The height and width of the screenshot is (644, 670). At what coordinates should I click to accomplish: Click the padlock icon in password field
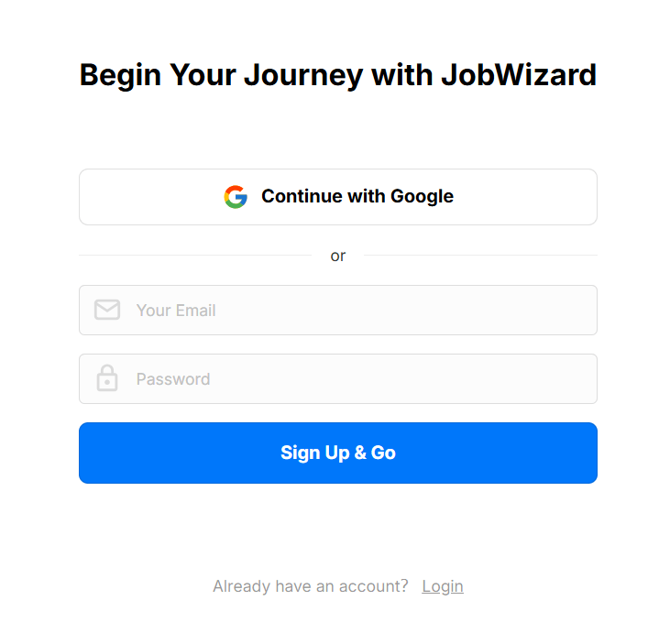107,378
